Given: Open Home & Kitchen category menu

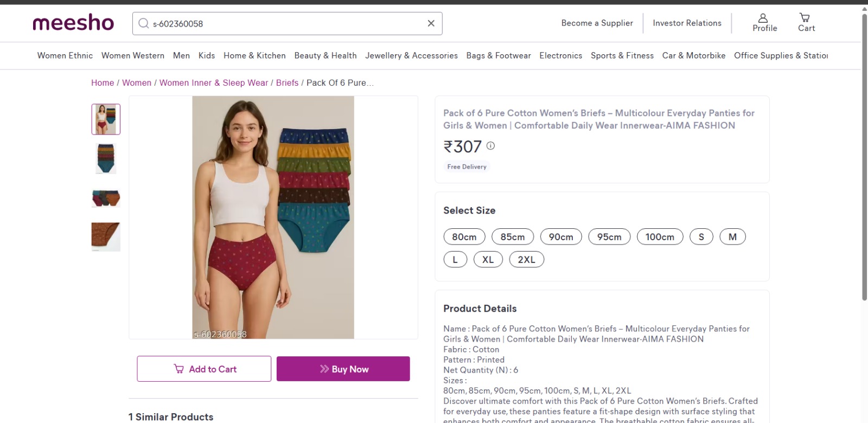Looking at the screenshot, I should pyautogui.click(x=254, y=55).
